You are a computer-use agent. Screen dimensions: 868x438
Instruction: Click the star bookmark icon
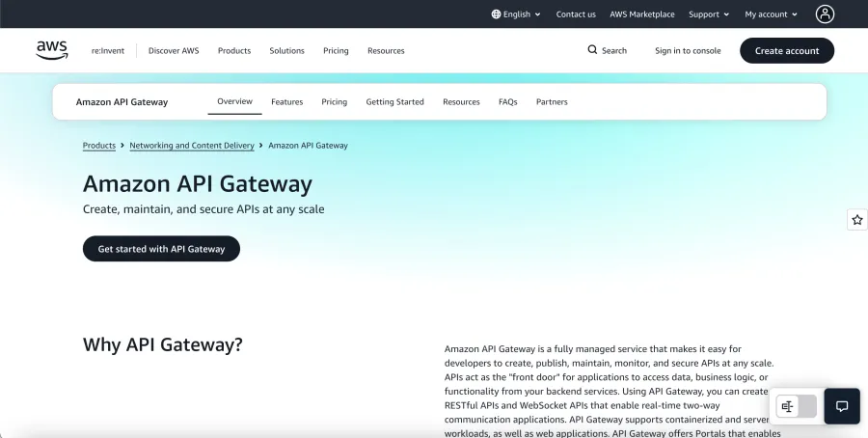click(857, 220)
